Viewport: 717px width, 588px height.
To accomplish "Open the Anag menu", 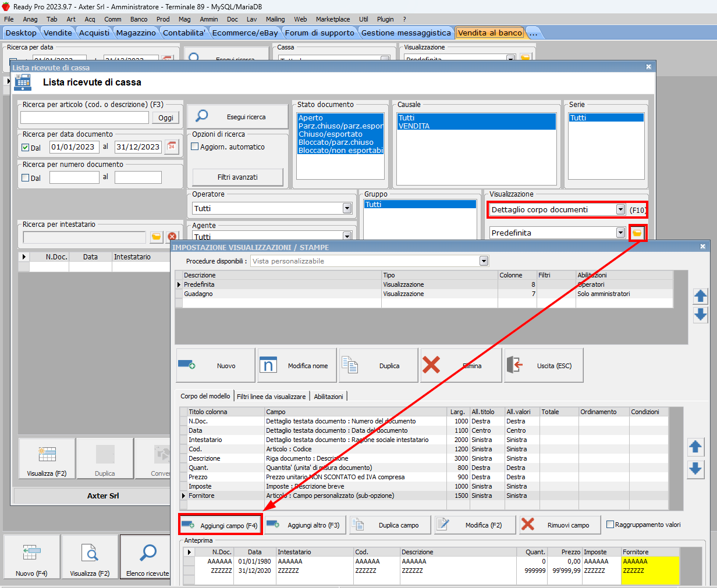I will click(x=30, y=19).
